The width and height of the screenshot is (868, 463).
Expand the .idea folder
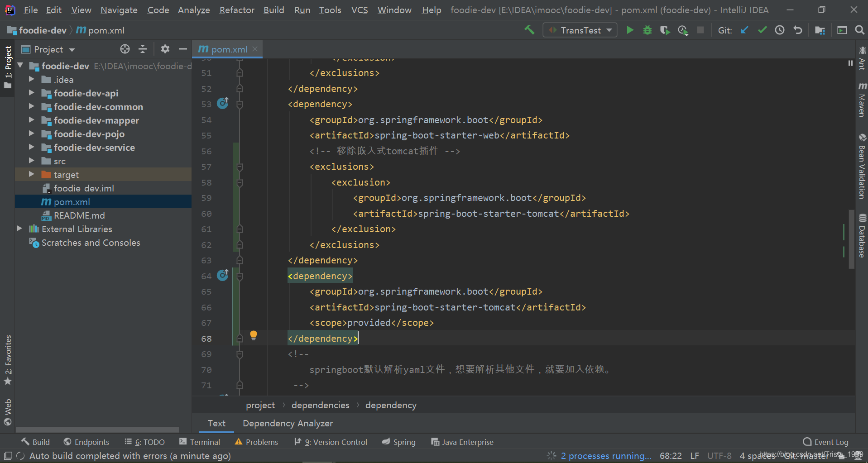click(x=31, y=79)
